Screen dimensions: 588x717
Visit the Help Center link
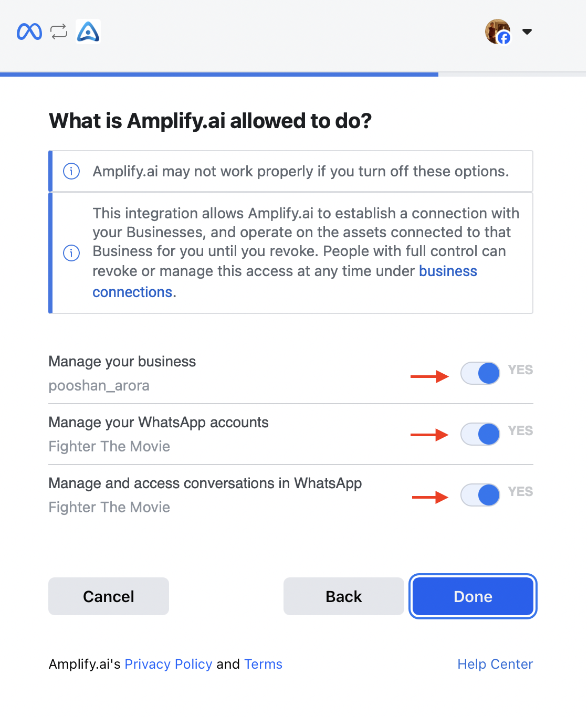tap(495, 664)
